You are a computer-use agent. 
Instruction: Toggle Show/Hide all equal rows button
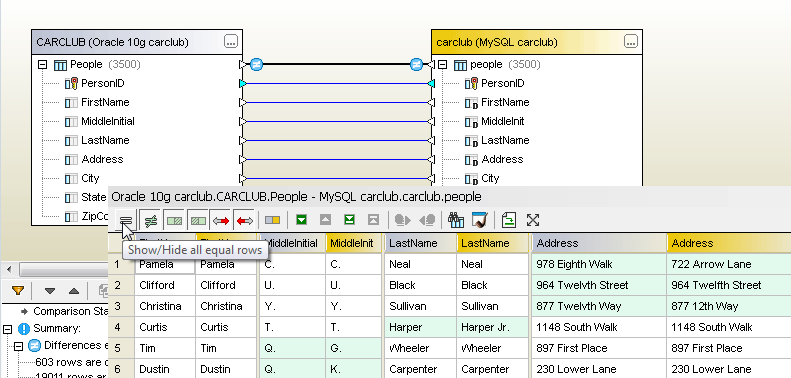[x=126, y=221]
